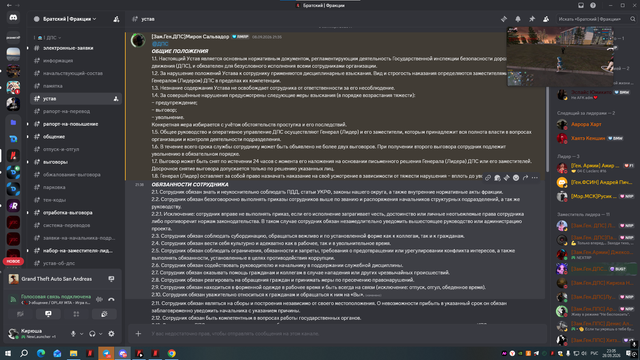Toggle microphone mute
This screenshot has width=640, height=360.
coord(73,334)
